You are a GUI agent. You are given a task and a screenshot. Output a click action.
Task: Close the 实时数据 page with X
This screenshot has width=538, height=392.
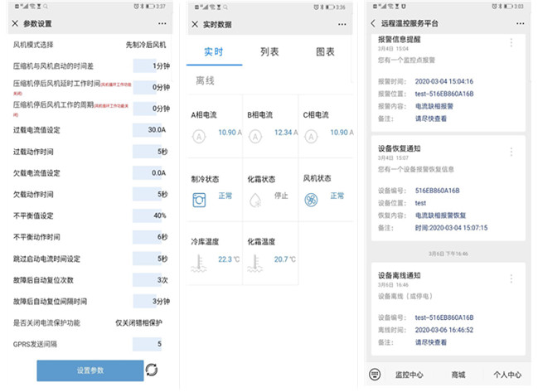(195, 24)
